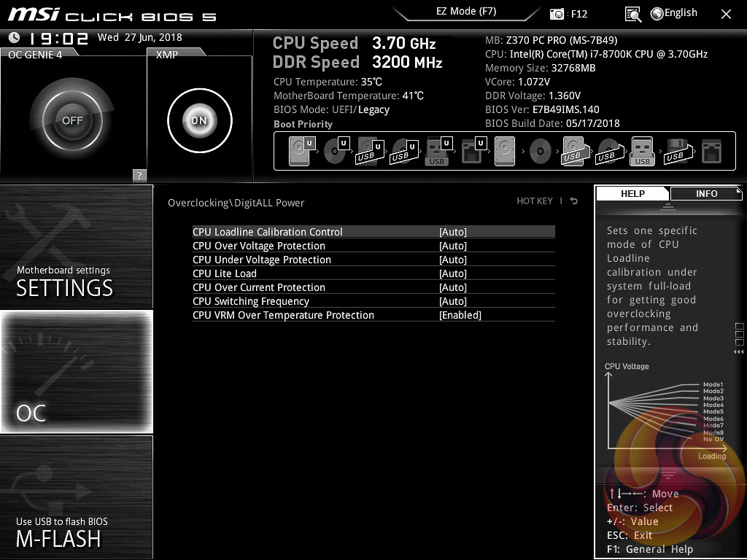Image resolution: width=747 pixels, height=560 pixels.
Task: Select the UEFI CD/DVD boot device icon
Action: [336, 151]
